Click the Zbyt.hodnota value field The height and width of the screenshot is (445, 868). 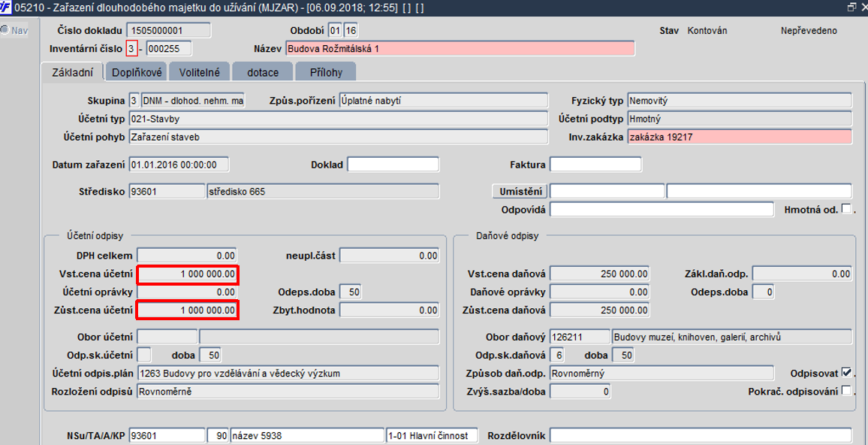pyautogui.click(x=390, y=310)
